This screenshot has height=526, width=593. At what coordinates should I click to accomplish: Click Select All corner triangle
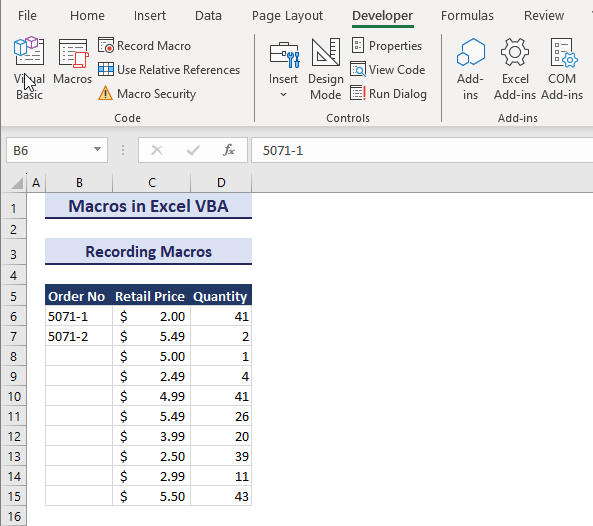(x=17, y=183)
